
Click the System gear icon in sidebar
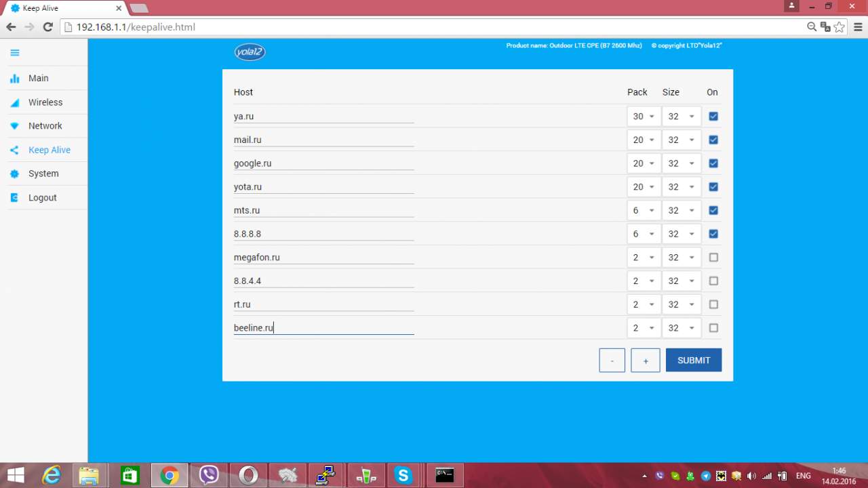point(15,174)
